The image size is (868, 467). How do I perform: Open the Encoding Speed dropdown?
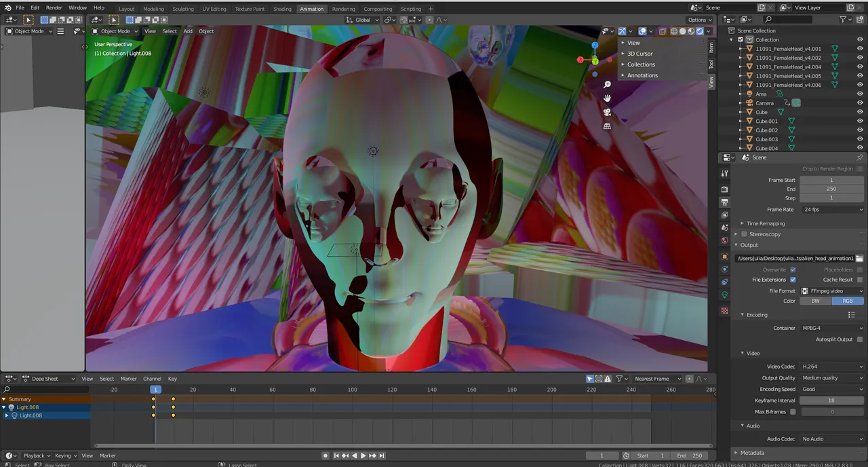pyautogui.click(x=832, y=390)
